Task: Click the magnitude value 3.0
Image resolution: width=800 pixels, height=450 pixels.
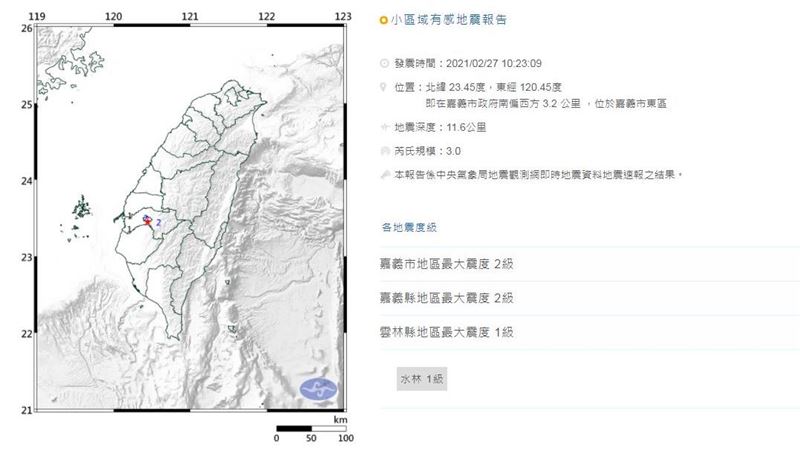Action: click(x=453, y=151)
